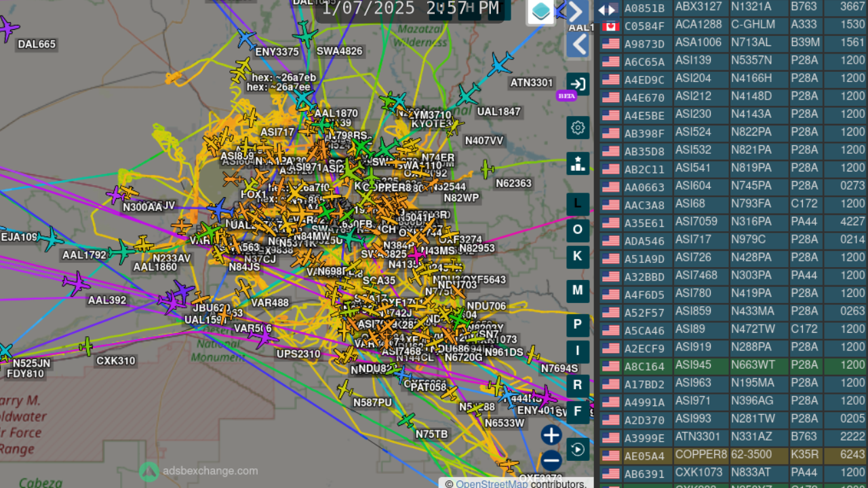Screen dimensions: 868x488
Task: Click the login arrow icon
Action: (x=578, y=84)
